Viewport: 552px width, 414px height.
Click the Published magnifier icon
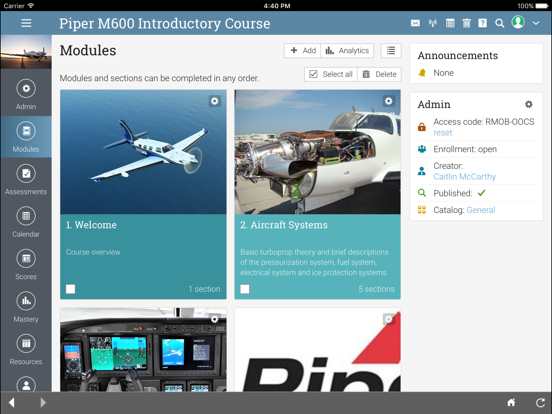(x=422, y=193)
